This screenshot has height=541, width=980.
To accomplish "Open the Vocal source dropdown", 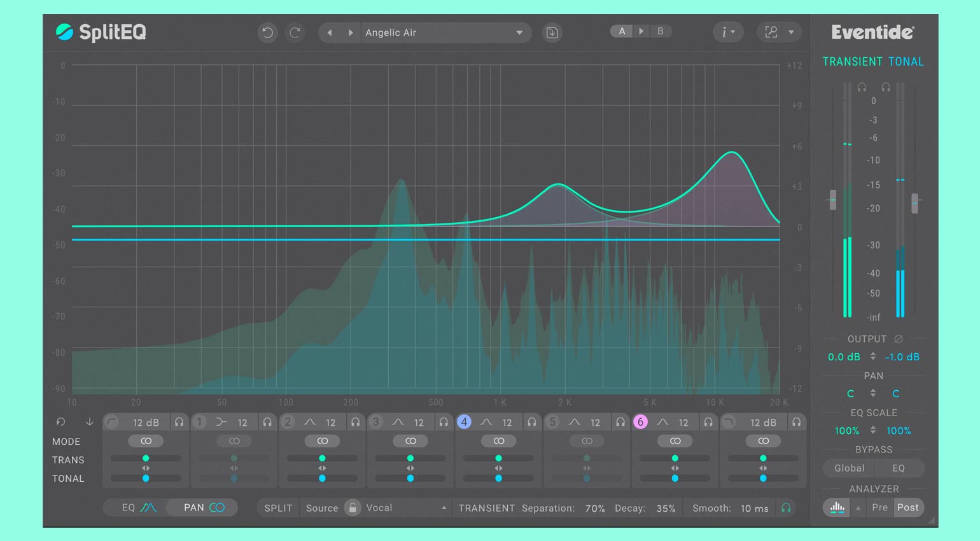I will tap(406, 508).
